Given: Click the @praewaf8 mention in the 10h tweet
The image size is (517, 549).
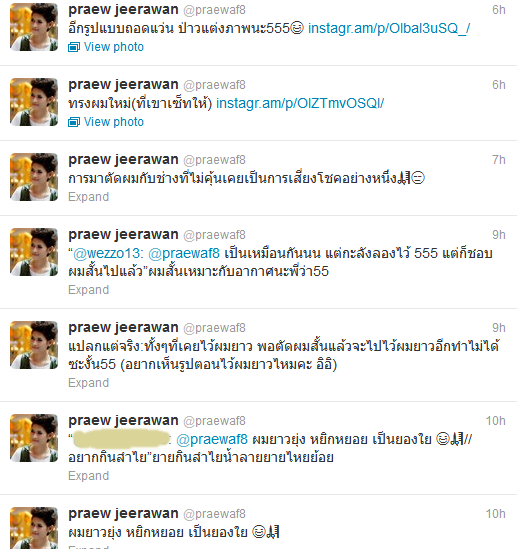Looking at the screenshot, I should pyautogui.click(x=212, y=439).
